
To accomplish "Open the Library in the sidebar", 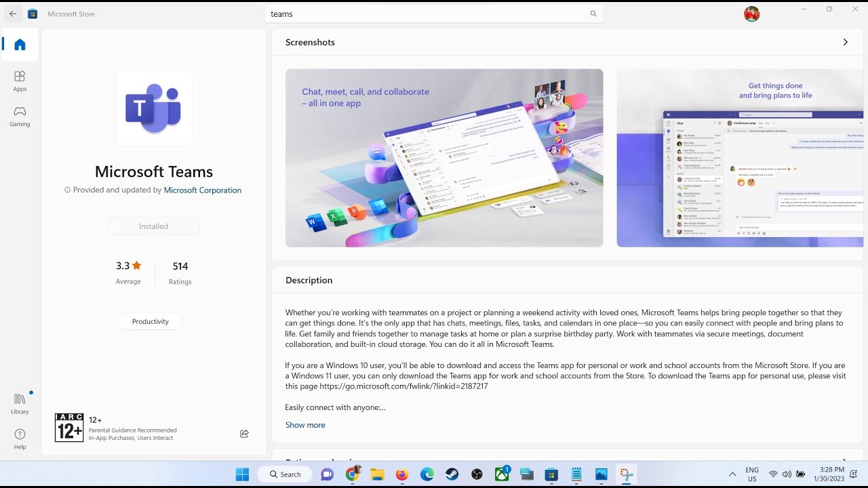I will [x=20, y=403].
